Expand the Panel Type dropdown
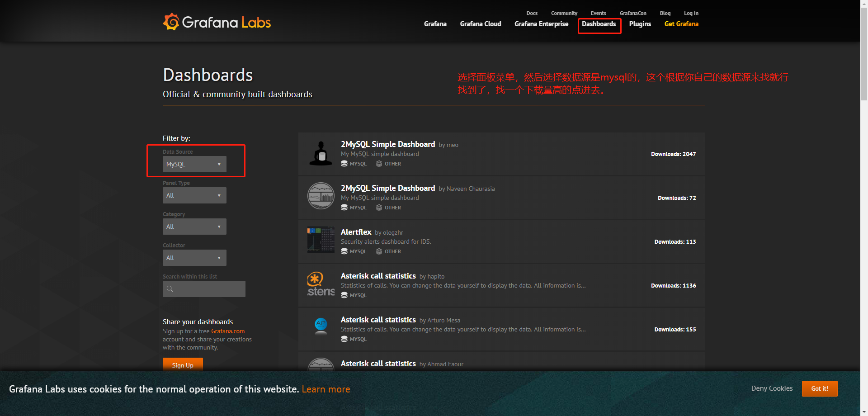 (x=194, y=195)
